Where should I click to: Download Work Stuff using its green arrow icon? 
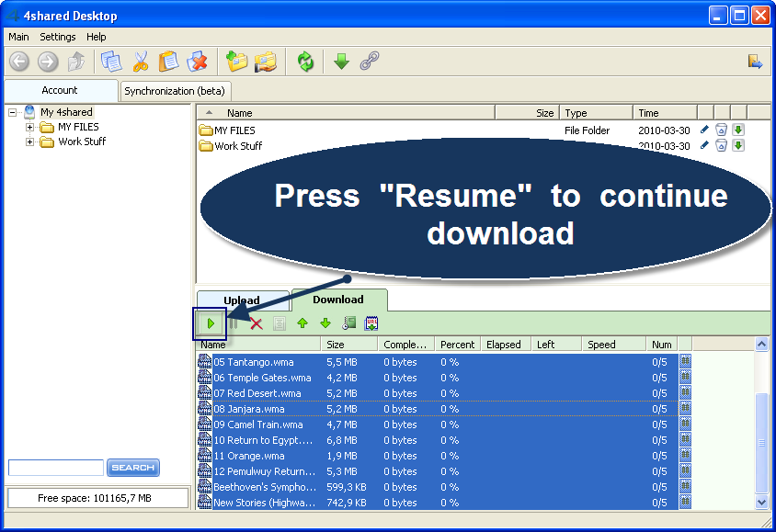[738, 145]
